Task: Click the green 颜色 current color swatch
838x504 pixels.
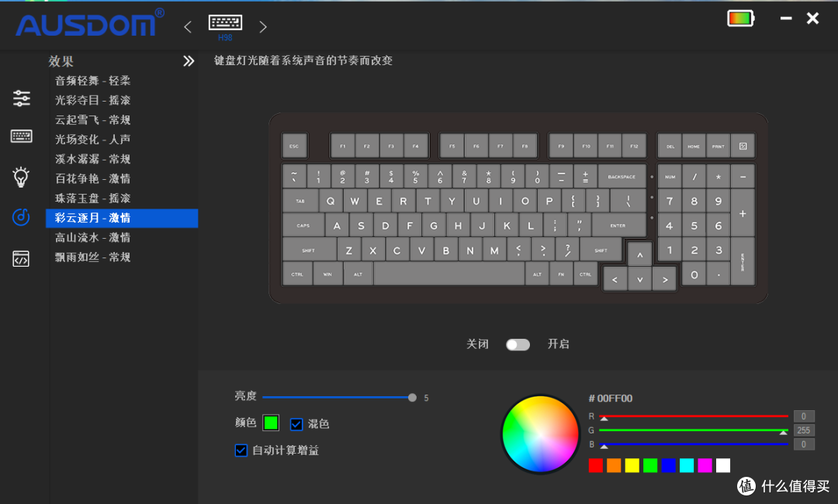Action: [x=271, y=423]
